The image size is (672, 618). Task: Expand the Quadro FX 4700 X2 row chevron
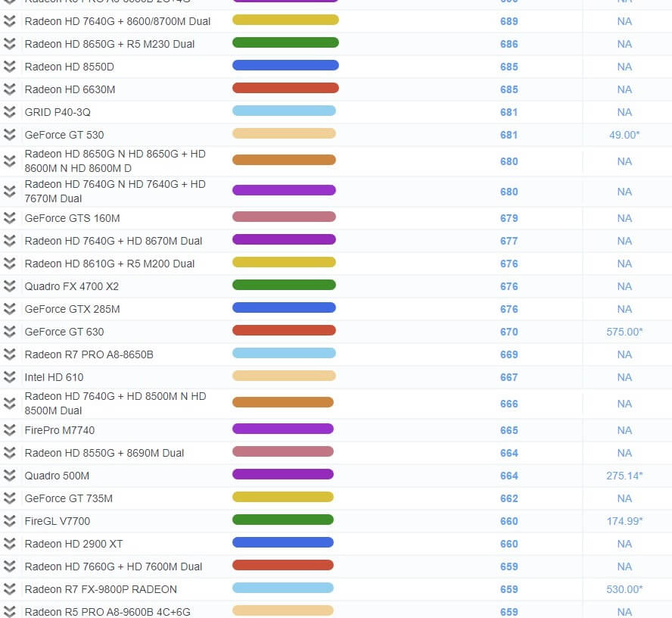pos(9,286)
